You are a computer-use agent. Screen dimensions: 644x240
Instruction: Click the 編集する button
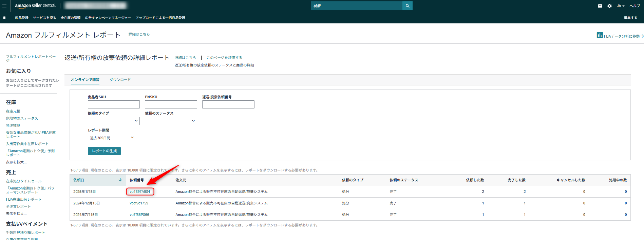pyautogui.click(x=630, y=18)
